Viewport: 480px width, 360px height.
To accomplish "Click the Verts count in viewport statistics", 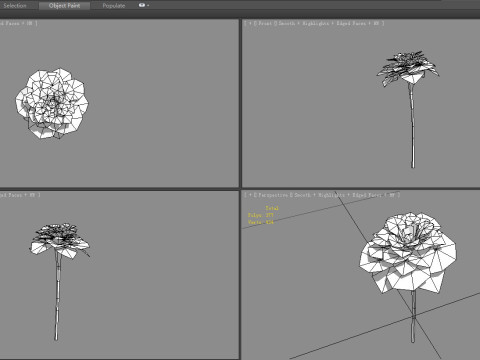I will point(261,222).
